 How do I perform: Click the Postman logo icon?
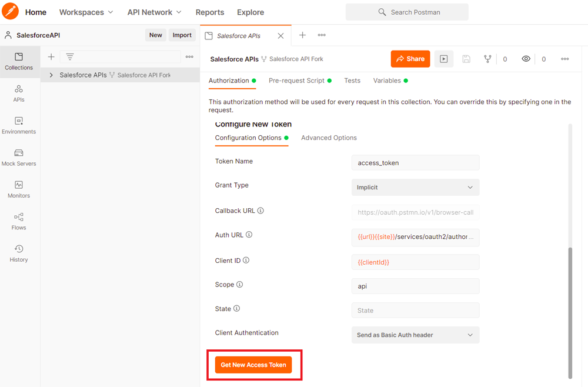10,11
